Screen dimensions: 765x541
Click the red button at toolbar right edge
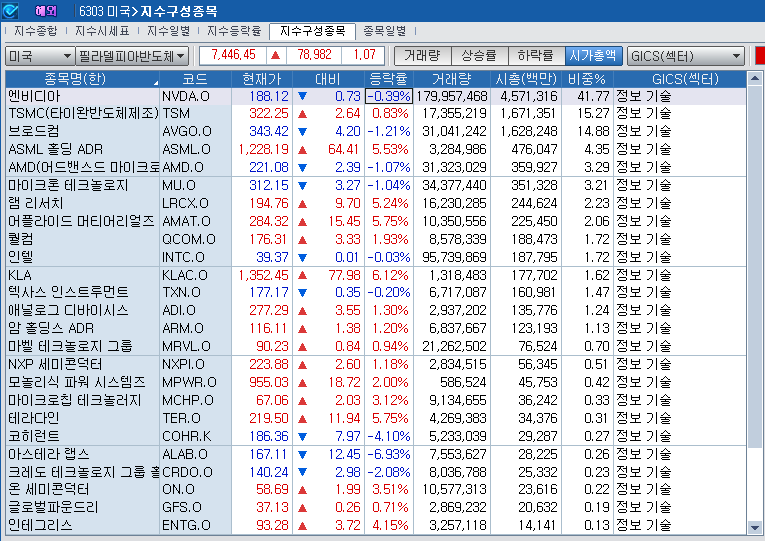point(760,56)
